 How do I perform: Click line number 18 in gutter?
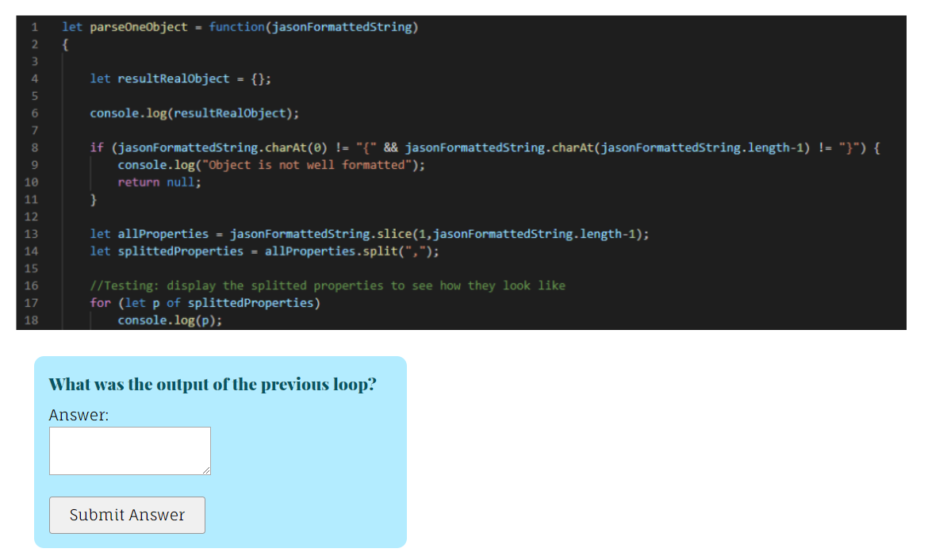point(31,320)
